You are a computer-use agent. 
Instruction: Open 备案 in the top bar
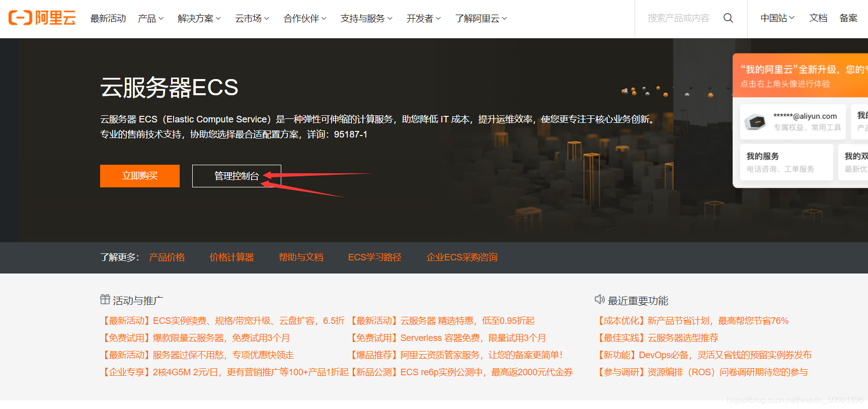[848, 18]
